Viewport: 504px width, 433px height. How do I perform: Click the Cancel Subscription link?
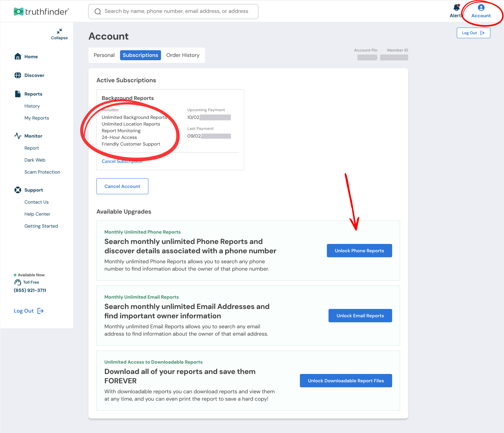(x=122, y=161)
